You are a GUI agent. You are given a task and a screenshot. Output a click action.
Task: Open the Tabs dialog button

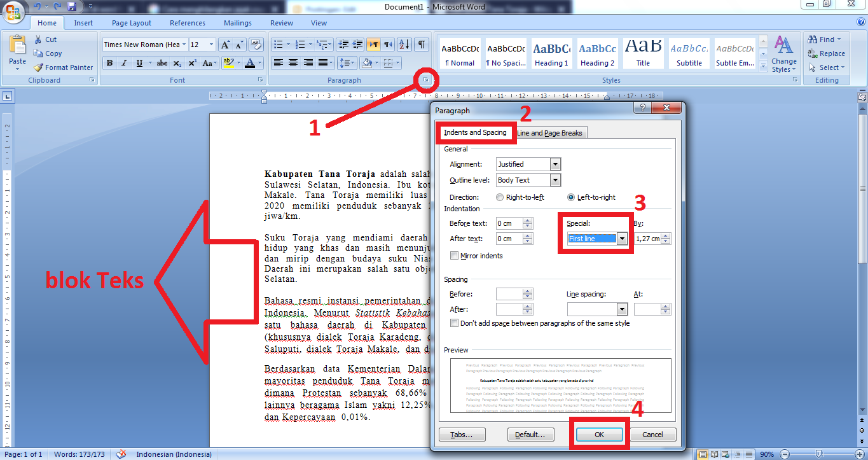click(462, 434)
